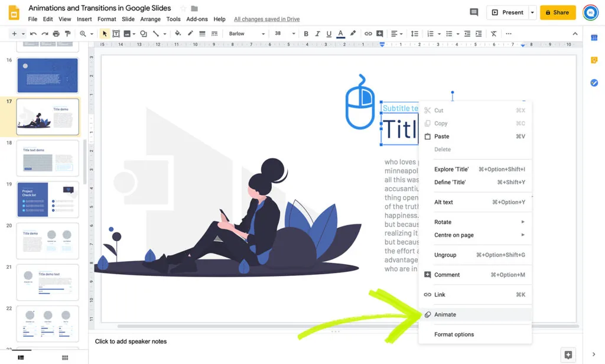Expand new slide layout dropdown arrow
Image resolution: width=605 pixels, height=364 pixels.
pyautogui.click(x=23, y=34)
